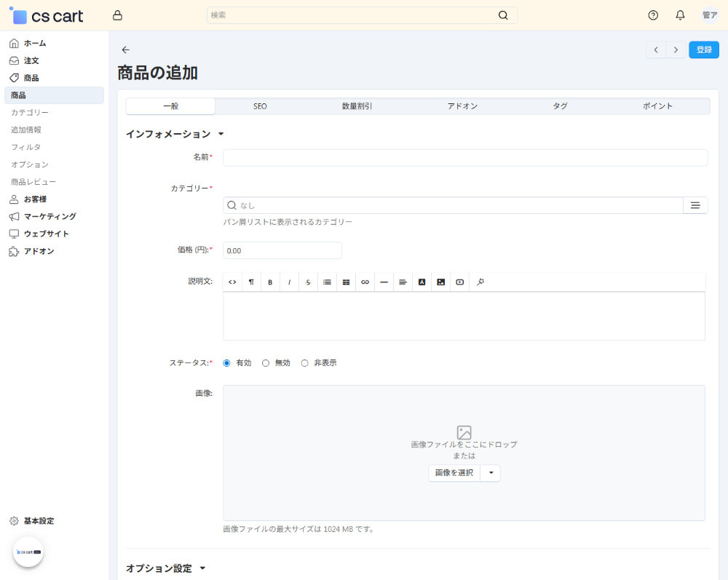
Task: Select the 非表示 status radio button
Action: coord(304,362)
